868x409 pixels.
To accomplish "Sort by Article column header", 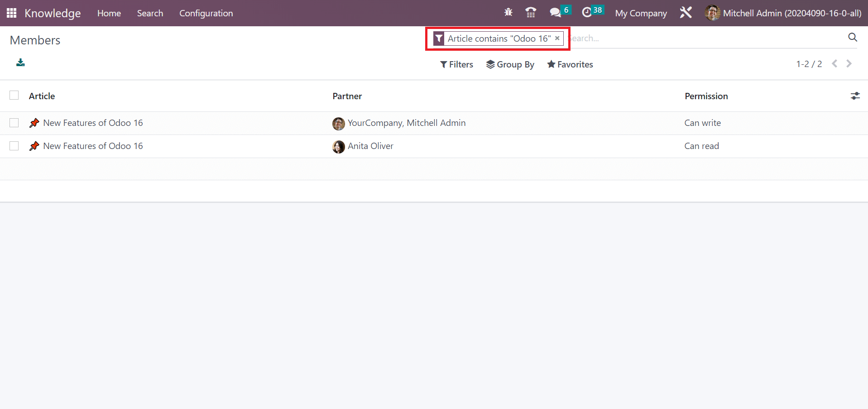I will 42,96.
